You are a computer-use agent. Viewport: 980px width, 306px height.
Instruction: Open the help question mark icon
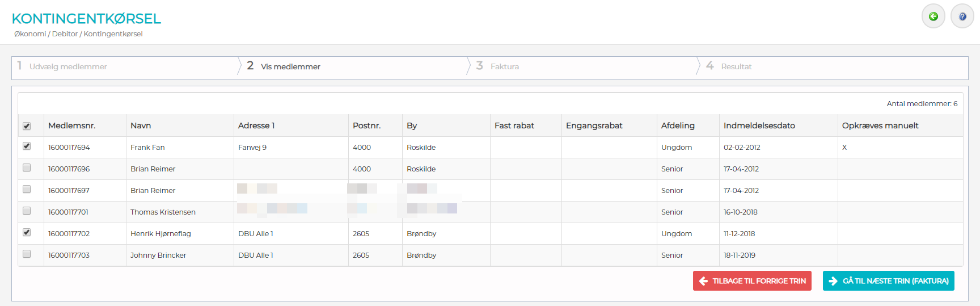[962, 16]
